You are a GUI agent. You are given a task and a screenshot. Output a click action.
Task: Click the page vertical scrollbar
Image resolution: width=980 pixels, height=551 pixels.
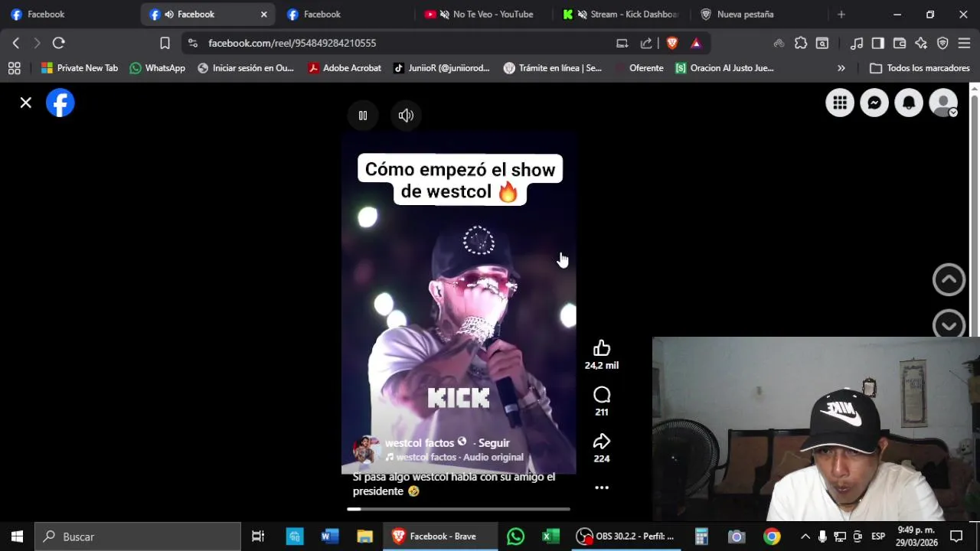(x=975, y=210)
